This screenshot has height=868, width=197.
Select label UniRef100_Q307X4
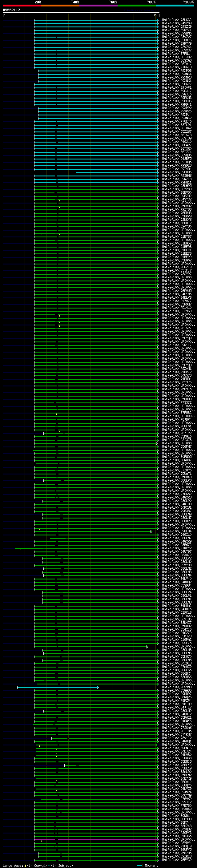tap(177, 47)
